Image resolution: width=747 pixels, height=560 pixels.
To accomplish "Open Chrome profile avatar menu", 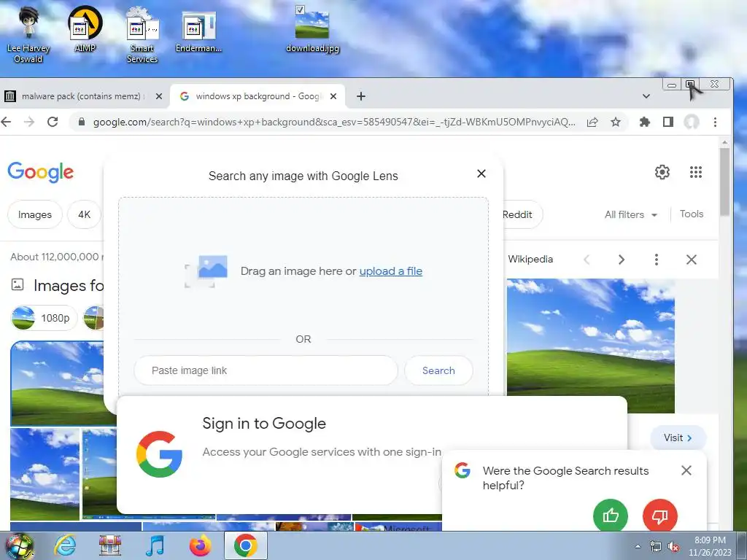I will coord(692,122).
